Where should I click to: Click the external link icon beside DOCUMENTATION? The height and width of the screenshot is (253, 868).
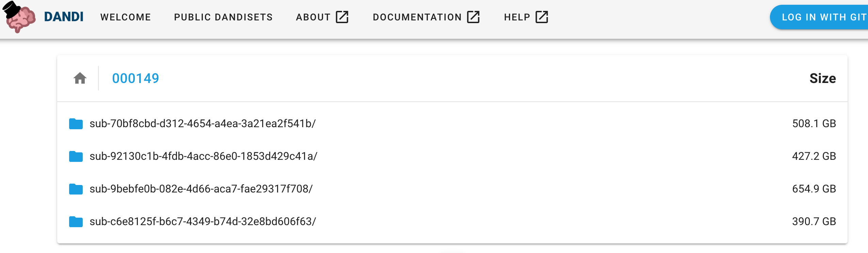(x=473, y=17)
